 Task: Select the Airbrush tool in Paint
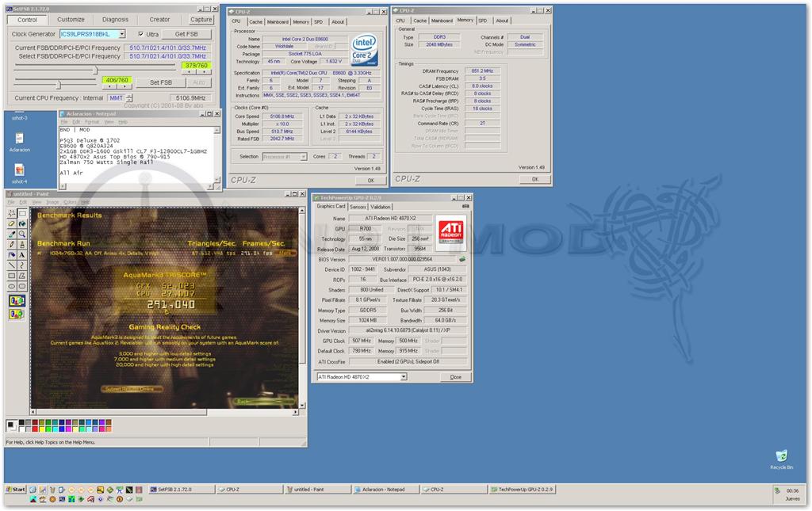click(11, 254)
